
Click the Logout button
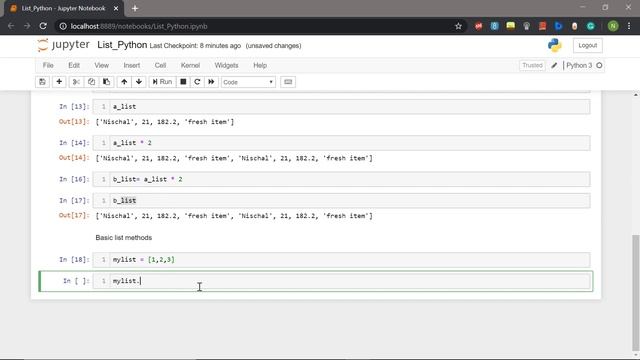(x=587, y=45)
